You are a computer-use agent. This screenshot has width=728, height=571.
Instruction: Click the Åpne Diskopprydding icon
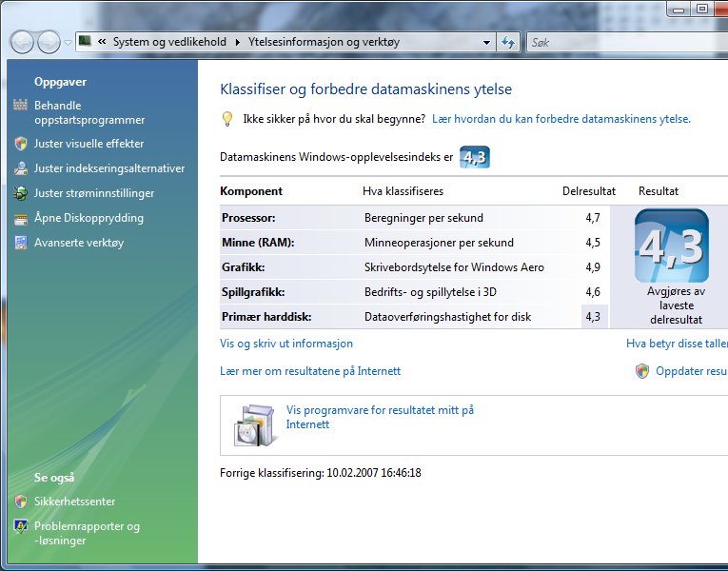coord(20,218)
